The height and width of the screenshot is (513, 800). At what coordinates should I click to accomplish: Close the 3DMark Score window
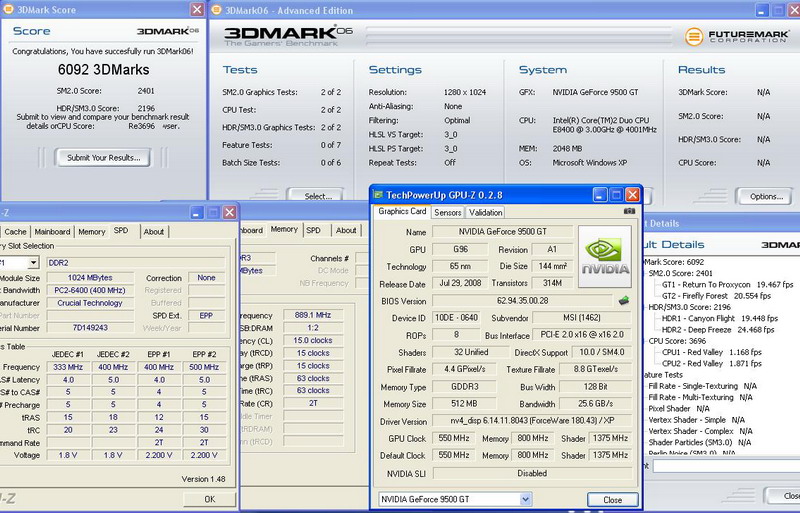197,9
